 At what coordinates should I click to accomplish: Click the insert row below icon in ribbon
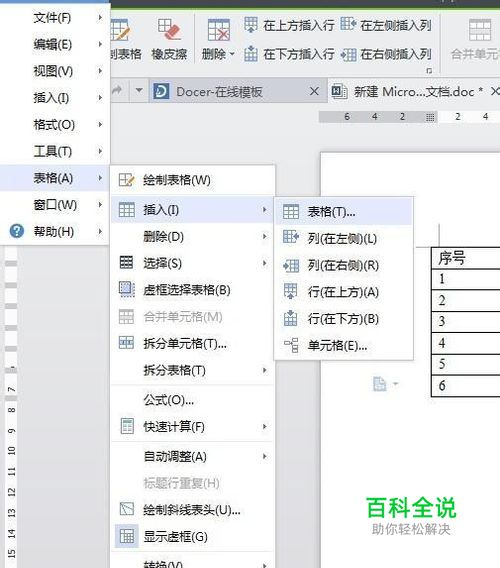[x=251, y=54]
